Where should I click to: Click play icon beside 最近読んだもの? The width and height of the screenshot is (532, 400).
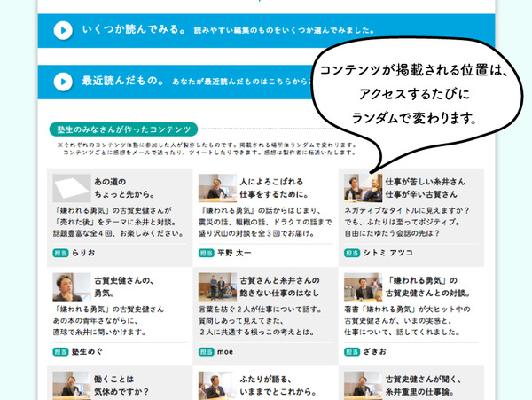click(63, 82)
